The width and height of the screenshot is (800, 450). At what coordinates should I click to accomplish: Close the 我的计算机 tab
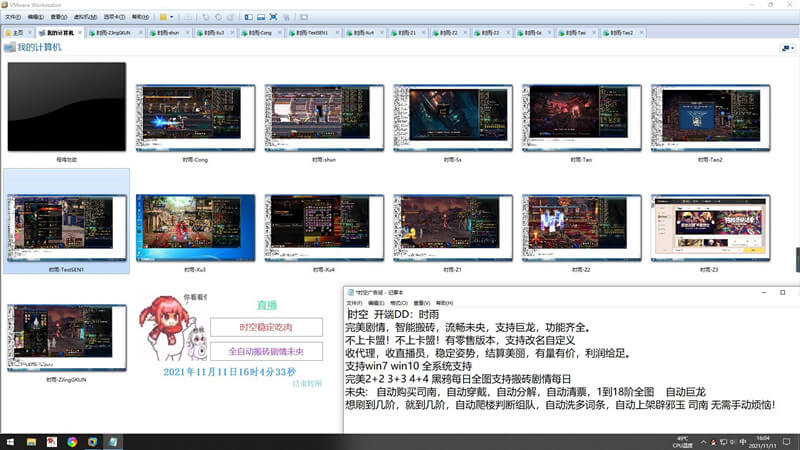coord(80,33)
